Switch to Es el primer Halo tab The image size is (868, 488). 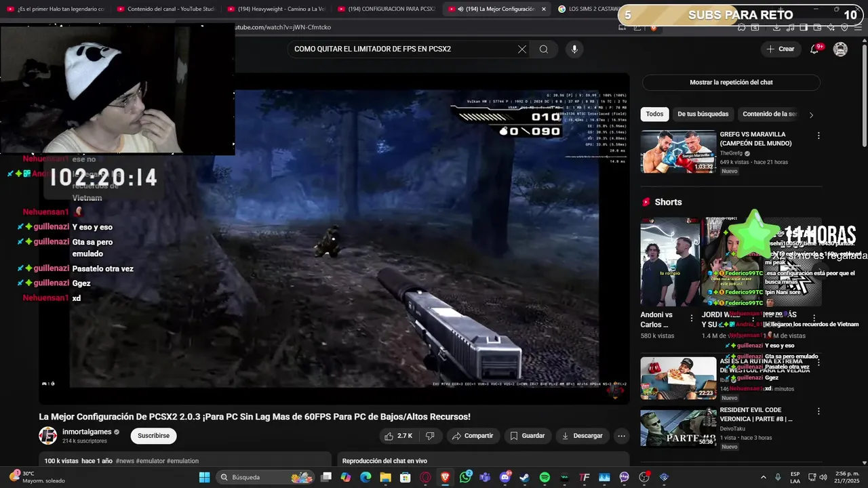pos(56,9)
